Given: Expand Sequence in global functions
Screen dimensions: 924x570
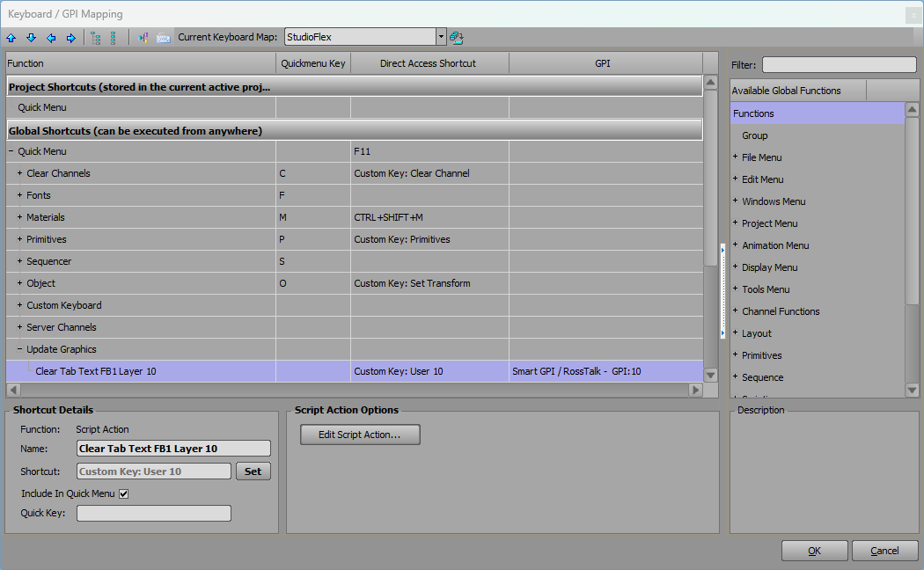Looking at the screenshot, I should (x=735, y=376).
